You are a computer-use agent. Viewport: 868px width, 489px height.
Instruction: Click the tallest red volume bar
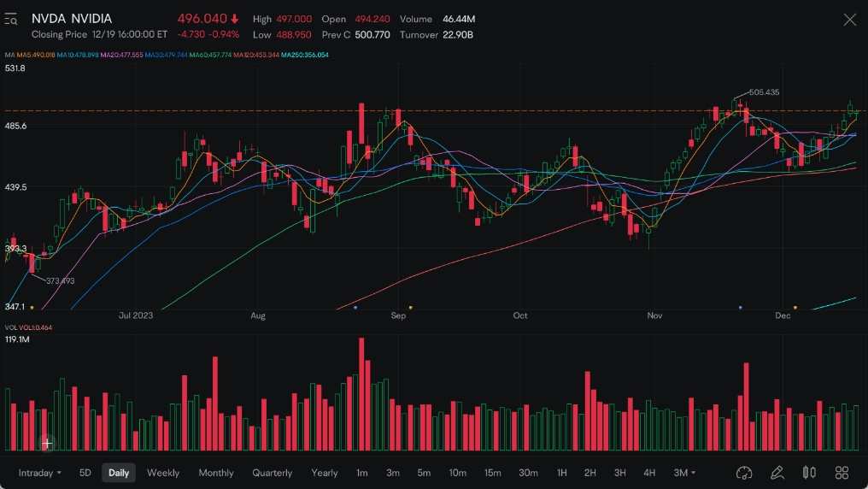pyautogui.click(x=361, y=394)
